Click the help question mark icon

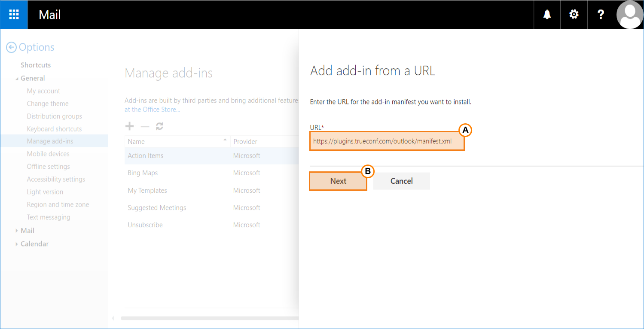pyautogui.click(x=601, y=15)
